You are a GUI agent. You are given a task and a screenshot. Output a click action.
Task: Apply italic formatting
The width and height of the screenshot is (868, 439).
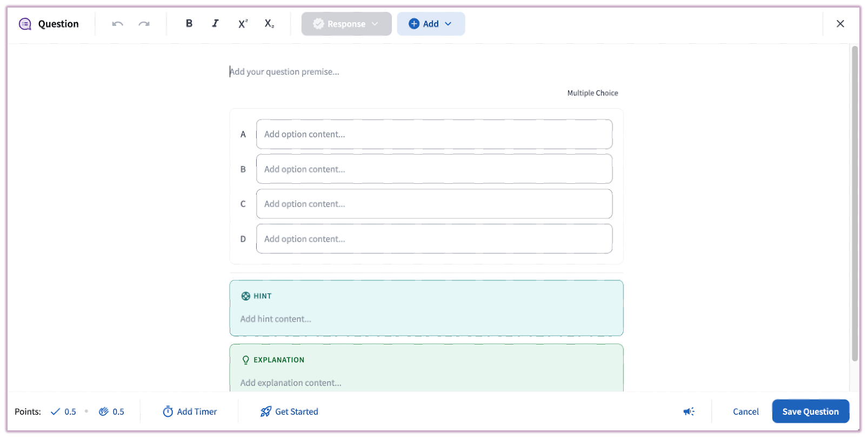coord(215,23)
